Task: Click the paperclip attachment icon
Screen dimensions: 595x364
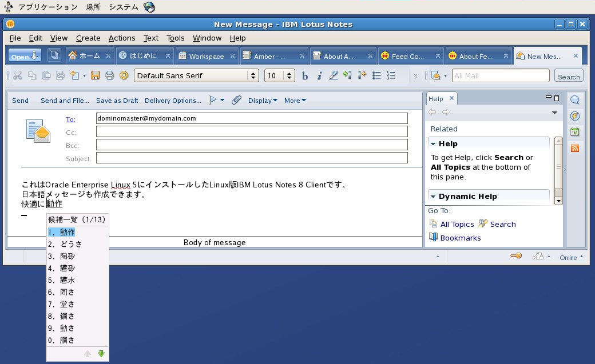Action: [x=236, y=100]
